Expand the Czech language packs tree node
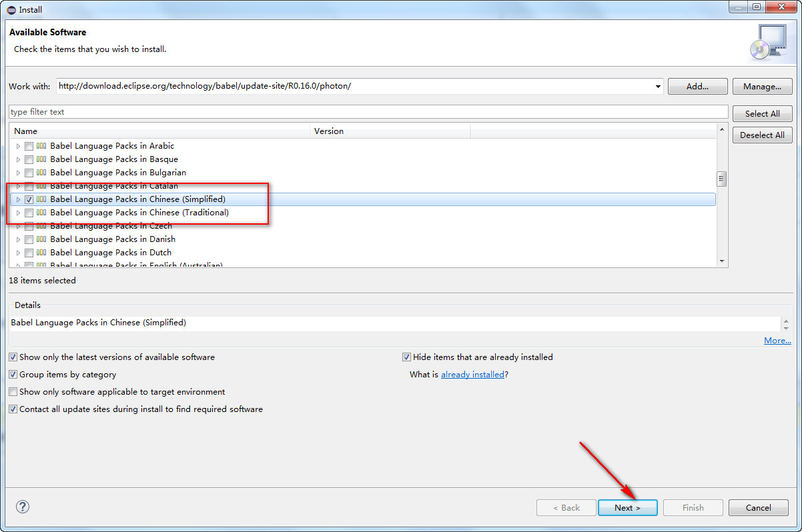The height and width of the screenshot is (532, 802). click(x=18, y=226)
